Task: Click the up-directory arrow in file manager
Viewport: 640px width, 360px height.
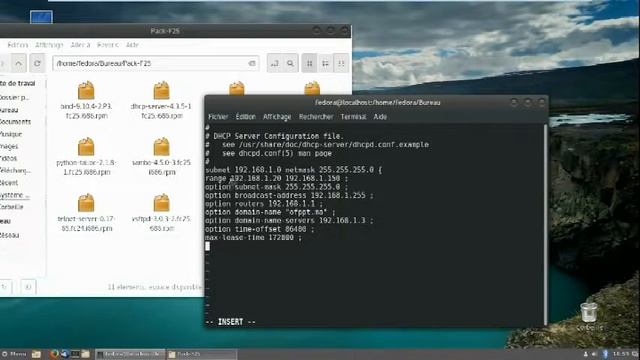Action: coord(18,63)
